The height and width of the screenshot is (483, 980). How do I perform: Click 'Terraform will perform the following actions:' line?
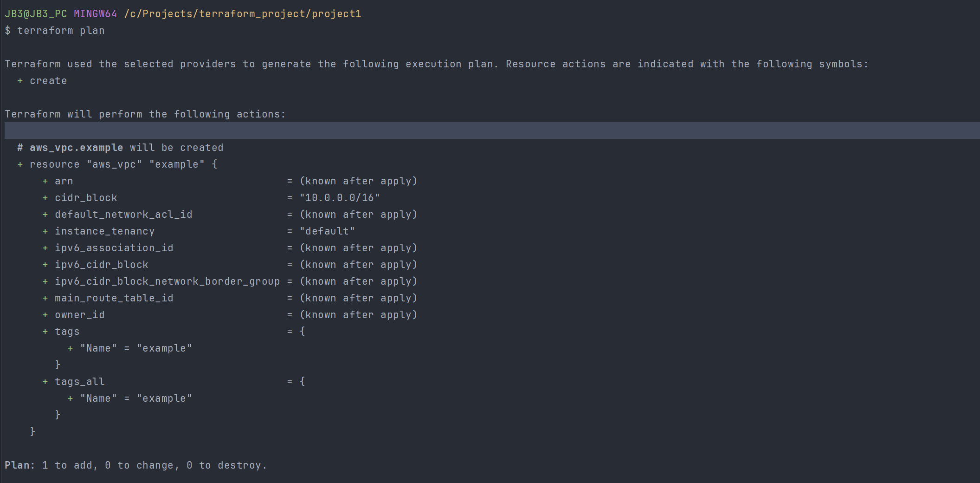(145, 114)
